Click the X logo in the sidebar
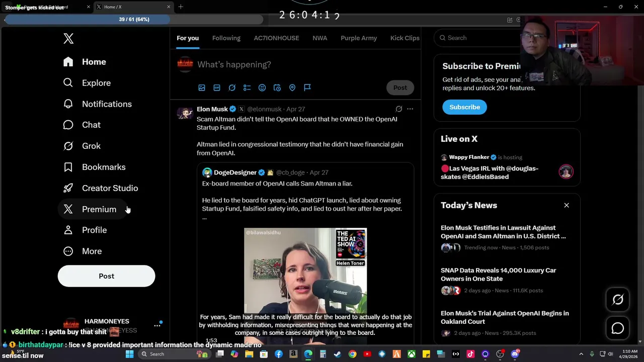Screen dimensions: 644x362 68,38
